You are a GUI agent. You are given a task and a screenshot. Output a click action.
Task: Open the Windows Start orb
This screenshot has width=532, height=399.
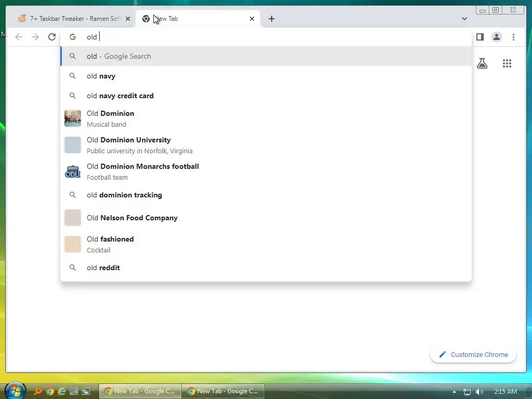15,391
